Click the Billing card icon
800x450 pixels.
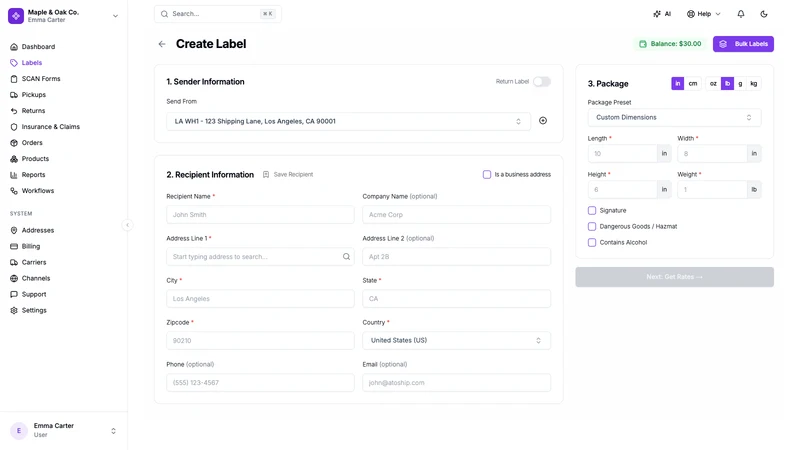click(14, 246)
